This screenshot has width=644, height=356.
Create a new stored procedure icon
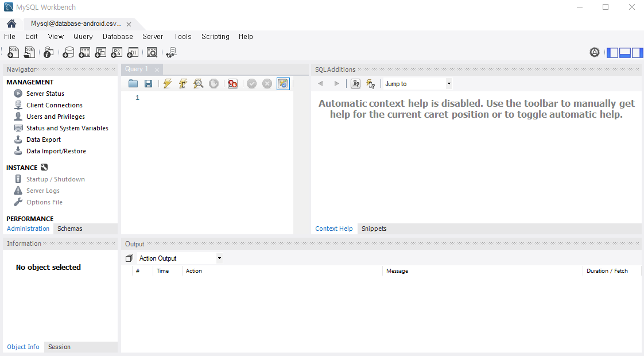pos(117,52)
